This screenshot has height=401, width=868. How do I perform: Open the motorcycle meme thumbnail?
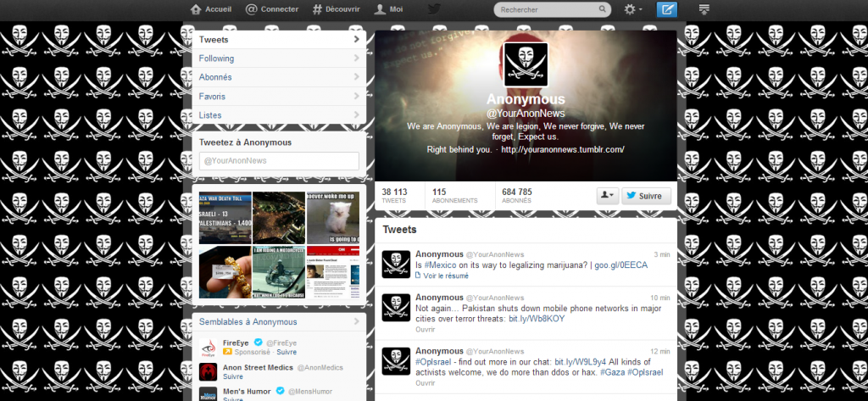point(279,272)
